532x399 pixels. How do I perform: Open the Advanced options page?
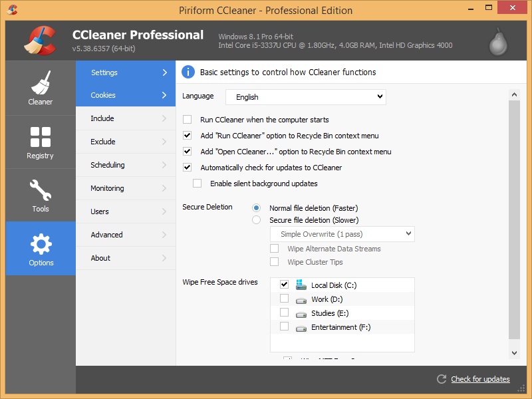point(126,235)
